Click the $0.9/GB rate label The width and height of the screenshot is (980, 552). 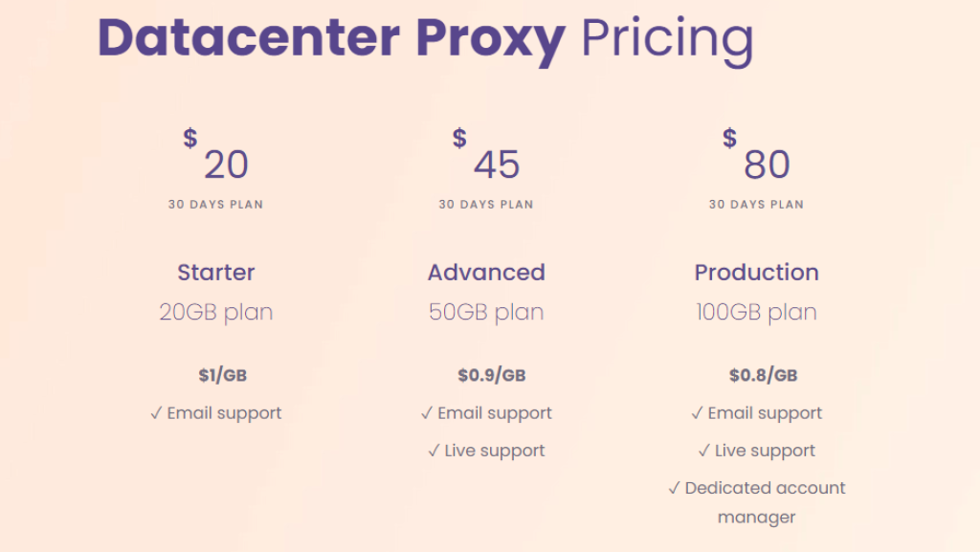492,375
